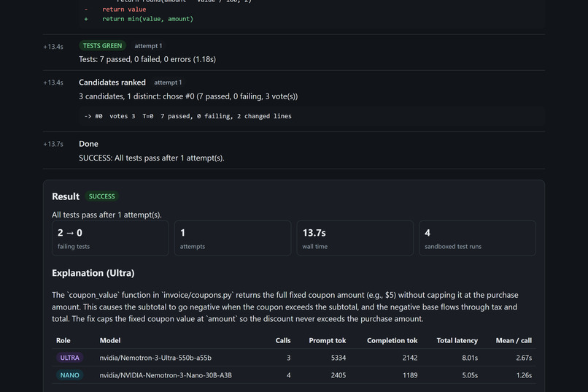Click the '+13.7s' timestamp

tap(53, 144)
